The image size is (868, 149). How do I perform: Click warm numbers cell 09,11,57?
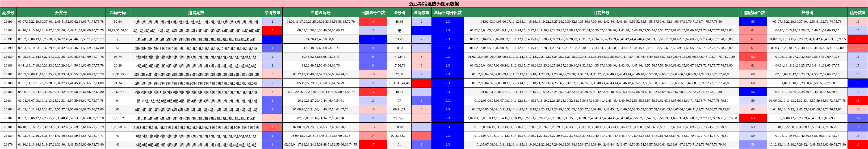(399, 109)
